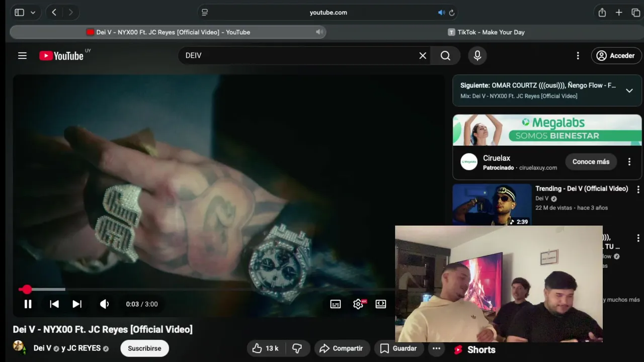Open Ciruelax ad options menu
This screenshot has width=644, height=362.
pos(629,162)
